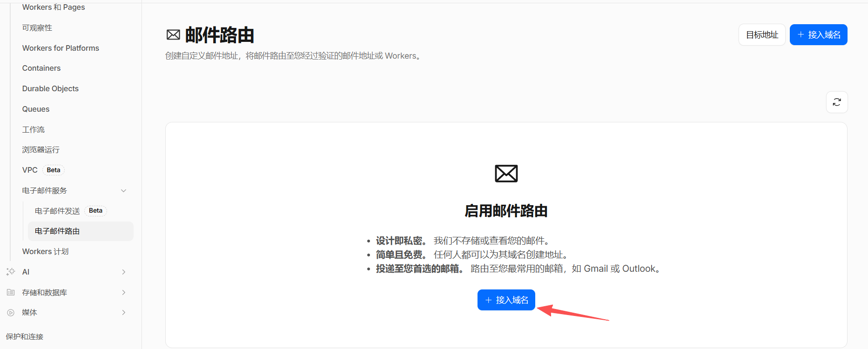Click the AI sparkle icon in sidebar
868x349 pixels.
coord(11,272)
